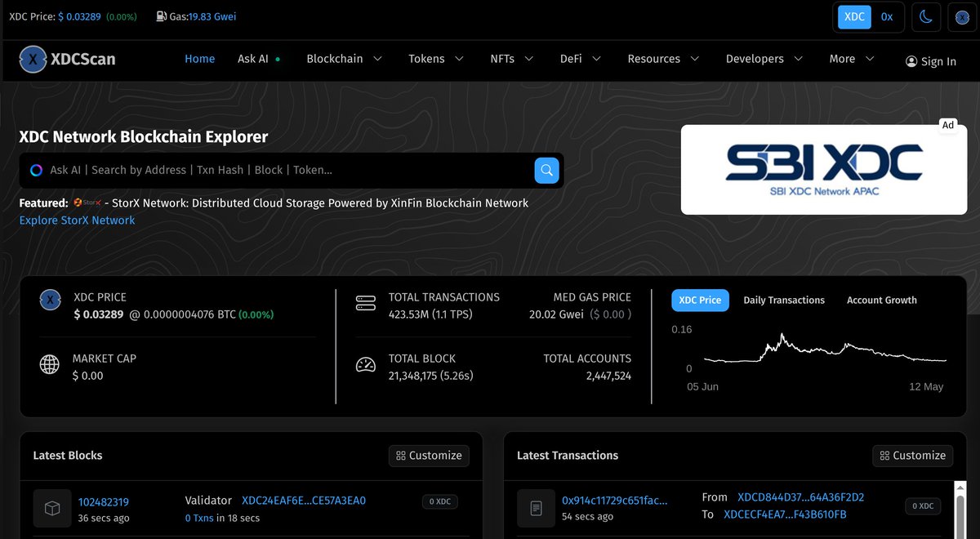Switch address format to XDC prefix

tap(854, 17)
